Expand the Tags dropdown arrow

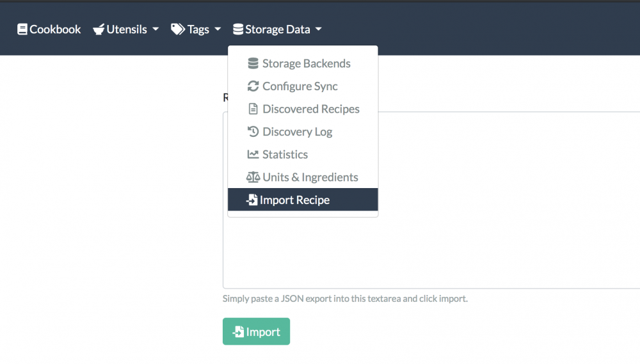point(218,29)
